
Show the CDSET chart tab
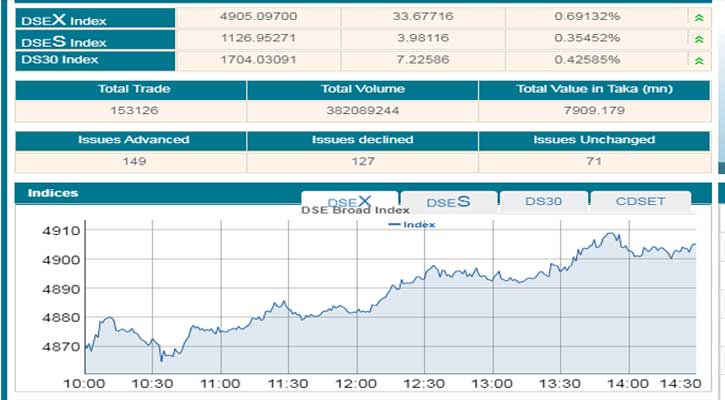click(x=639, y=201)
